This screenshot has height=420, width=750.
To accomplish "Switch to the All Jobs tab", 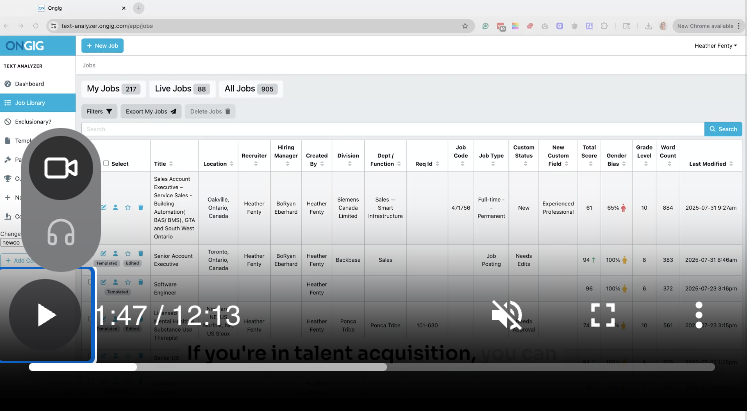I will [x=250, y=89].
